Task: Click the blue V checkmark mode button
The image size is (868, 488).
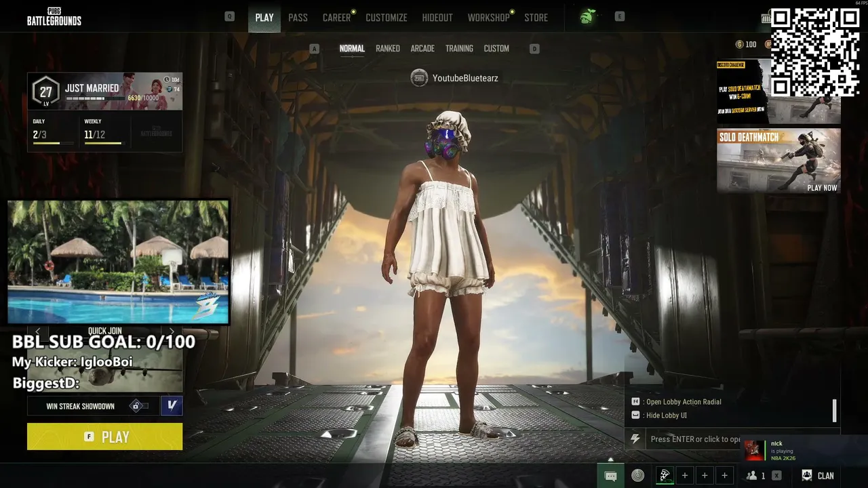Action: [172, 406]
